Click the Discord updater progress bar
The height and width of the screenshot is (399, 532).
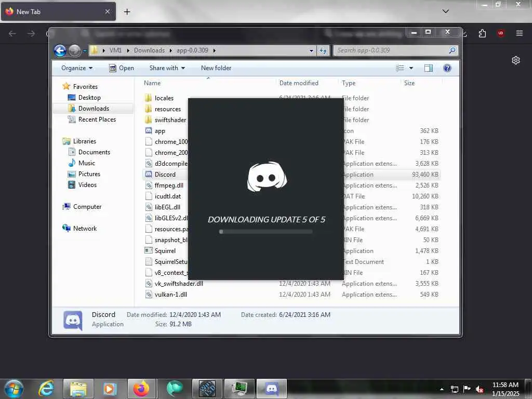265,232
